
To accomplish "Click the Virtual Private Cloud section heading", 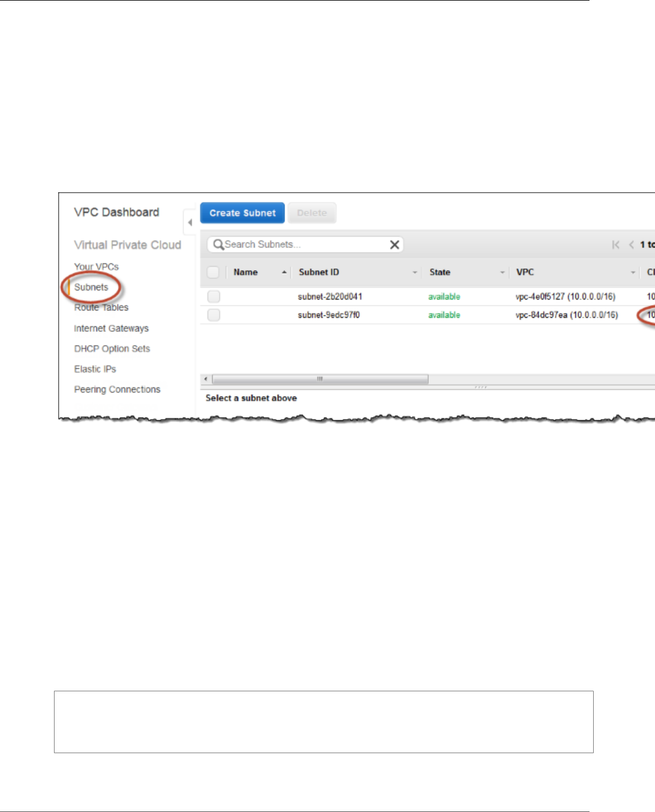I will tap(127, 245).
